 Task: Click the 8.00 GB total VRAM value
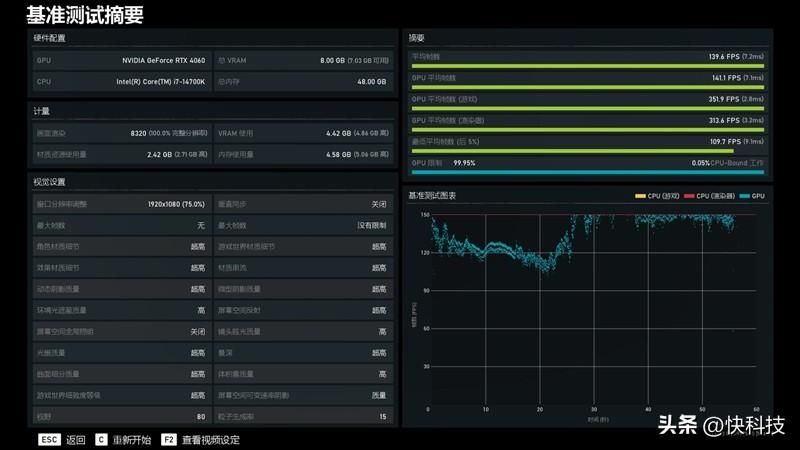pyautogui.click(x=333, y=60)
